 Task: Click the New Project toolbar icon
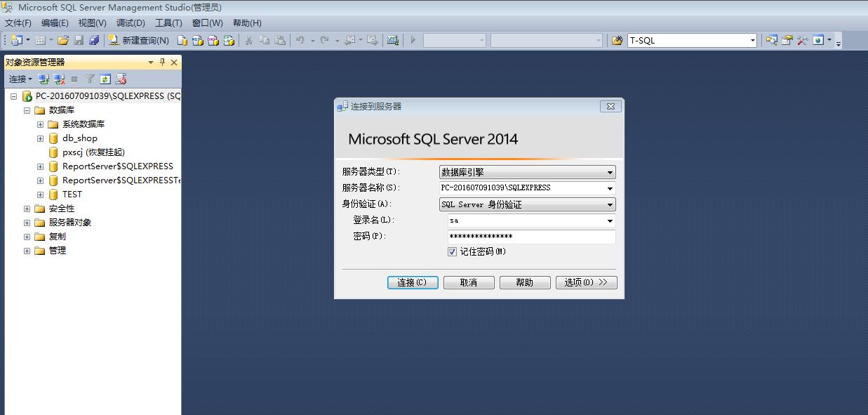[x=16, y=40]
